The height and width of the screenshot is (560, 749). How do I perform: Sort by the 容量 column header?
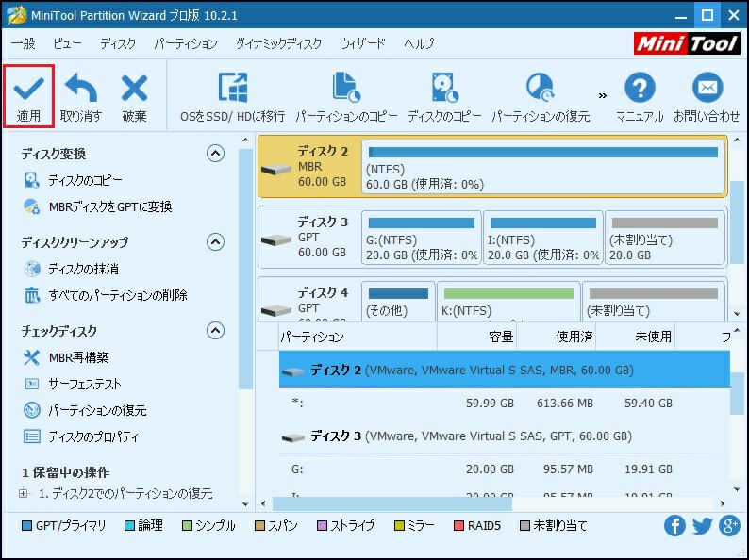[476, 338]
